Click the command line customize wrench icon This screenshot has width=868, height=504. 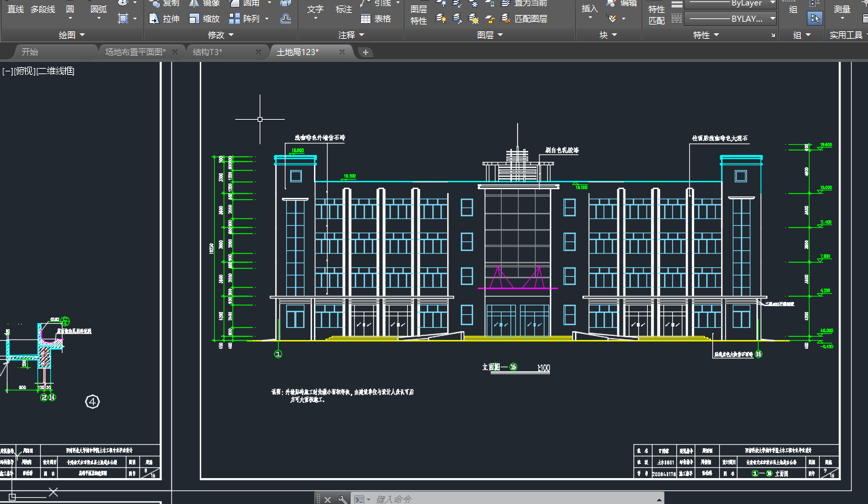point(342,499)
